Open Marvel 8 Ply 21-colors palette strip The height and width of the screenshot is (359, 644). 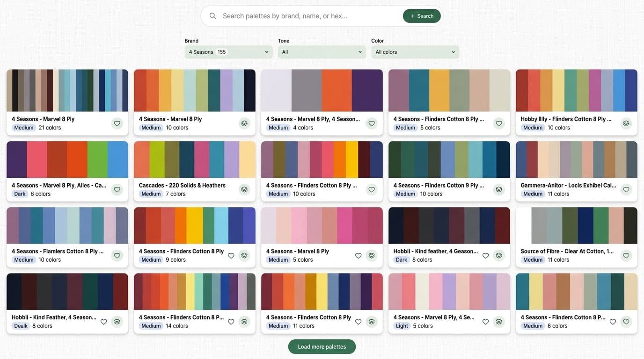[67, 91]
